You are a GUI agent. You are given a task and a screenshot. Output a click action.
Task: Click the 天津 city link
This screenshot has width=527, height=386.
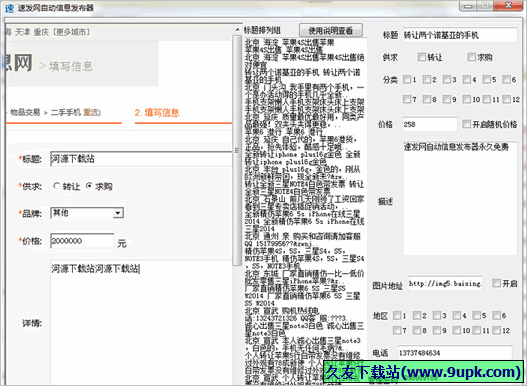[x=22, y=32]
